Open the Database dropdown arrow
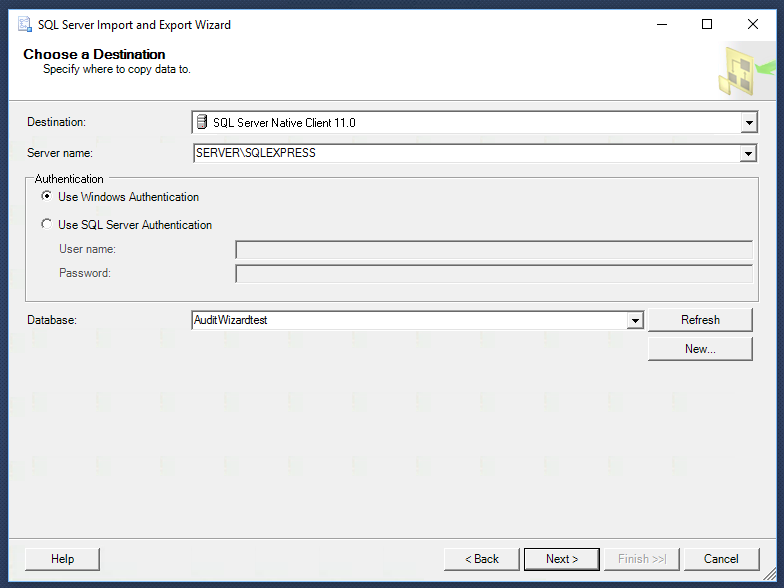 pyautogui.click(x=635, y=320)
